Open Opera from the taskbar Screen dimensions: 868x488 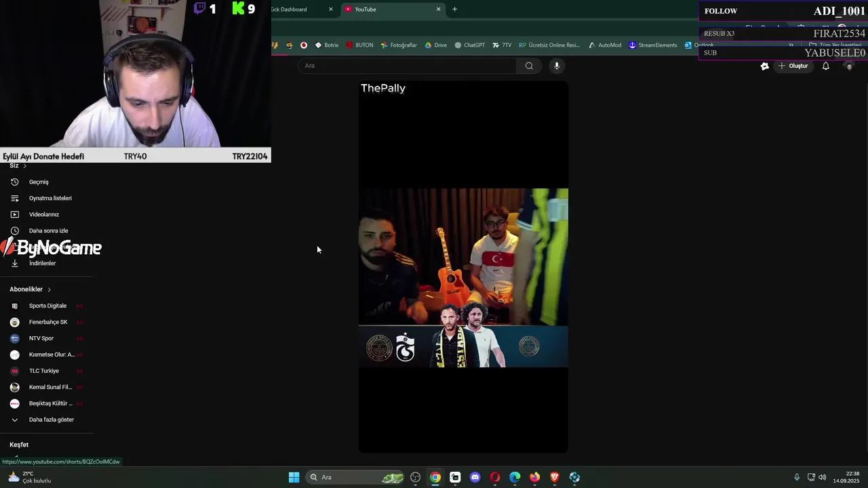(x=495, y=477)
